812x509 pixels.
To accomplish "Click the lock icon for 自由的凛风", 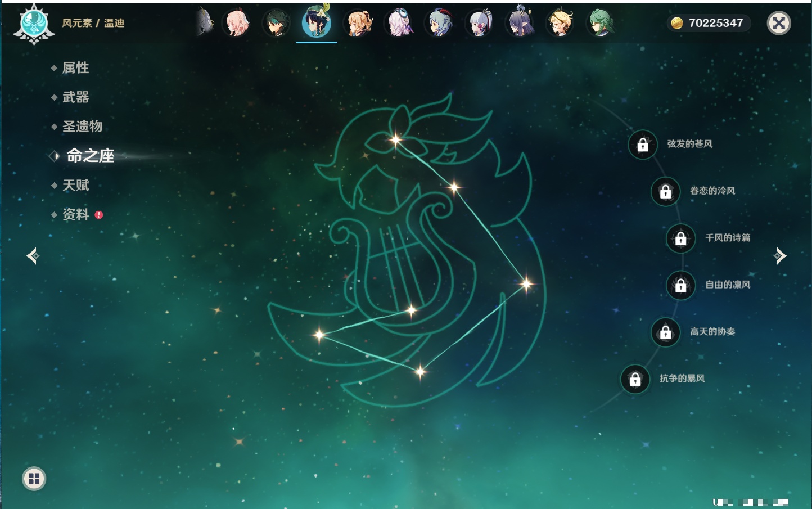I will click(680, 285).
